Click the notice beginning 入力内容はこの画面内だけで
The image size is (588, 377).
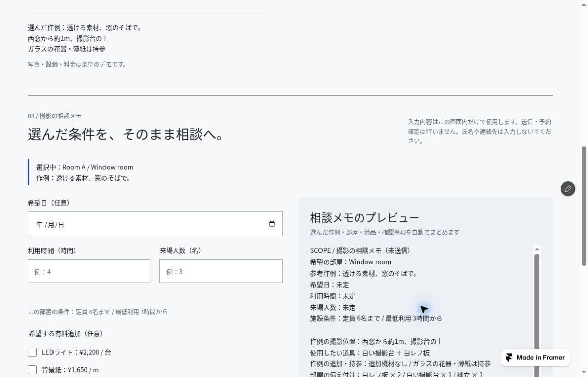[x=480, y=131]
